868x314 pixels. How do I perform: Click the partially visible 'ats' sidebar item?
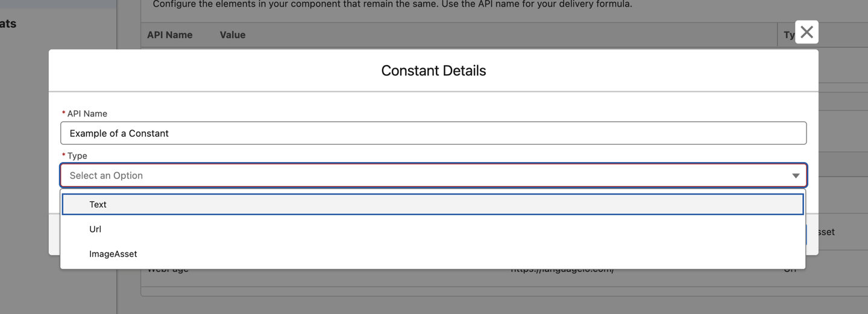pyautogui.click(x=8, y=24)
